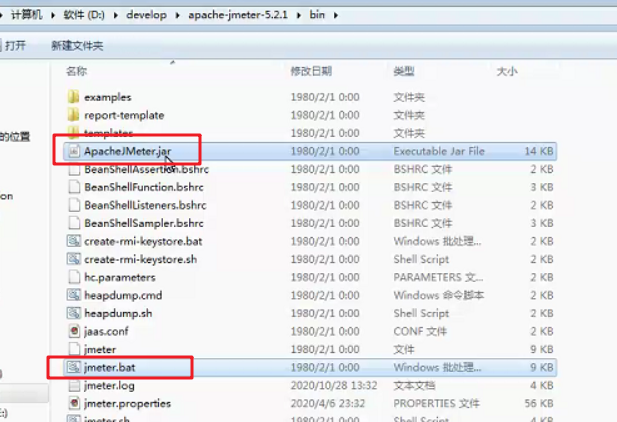Click the heapdump.sh file icon
Viewport: 617px width, 422px height.
(74, 313)
